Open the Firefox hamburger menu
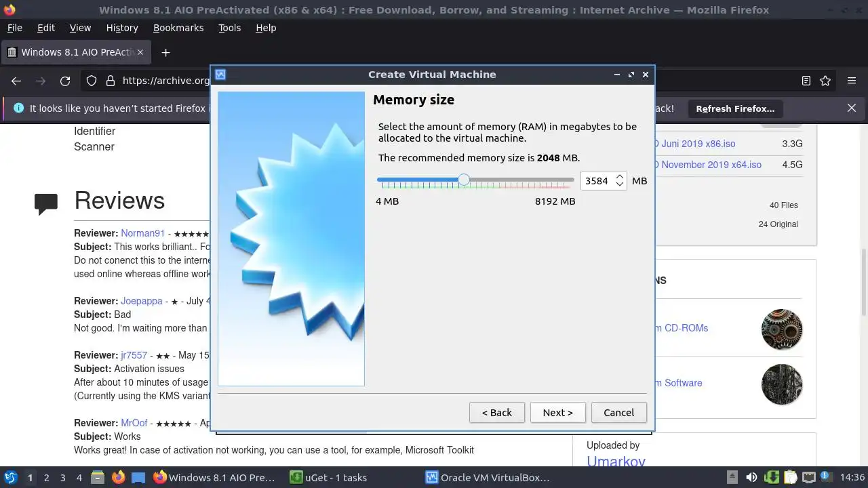The width and height of the screenshot is (868, 488). (x=852, y=81)
